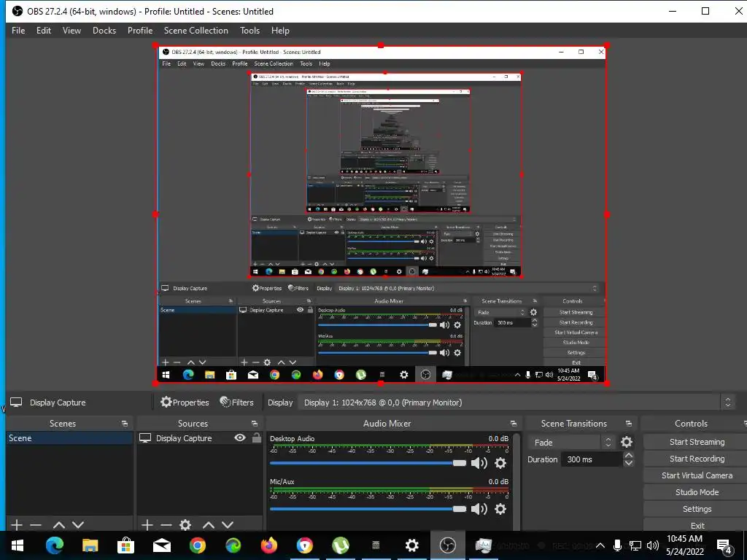Show hidden tray icons chevron

point(600,545)
